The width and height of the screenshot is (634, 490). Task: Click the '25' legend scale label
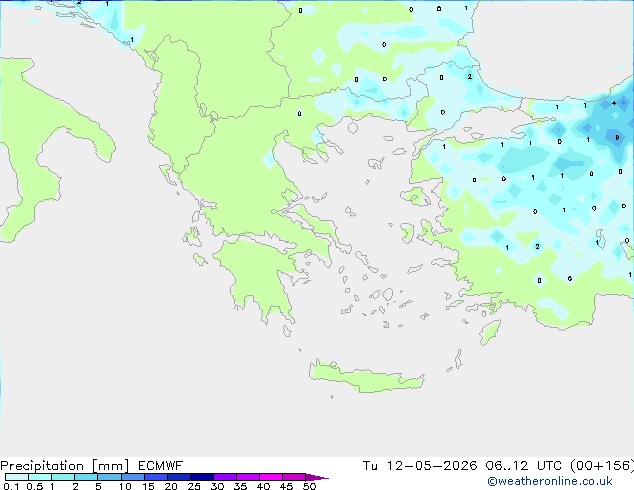point(194,486)
